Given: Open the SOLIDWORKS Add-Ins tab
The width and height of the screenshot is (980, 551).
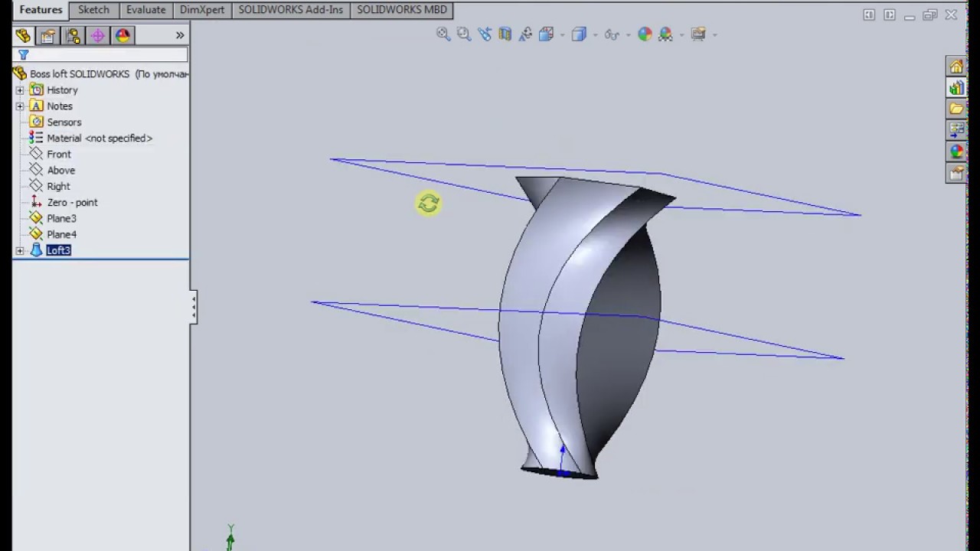Looking at the screenshot, I should [x=291, y=10].
